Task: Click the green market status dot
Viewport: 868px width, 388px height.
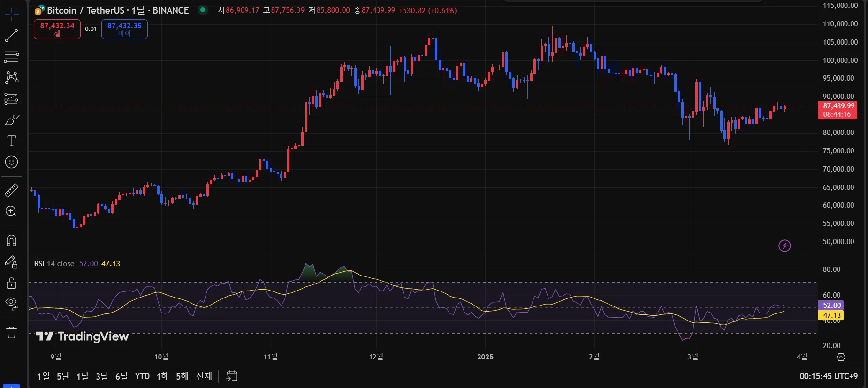Action: pyautogui.click(x=202, y=9)
